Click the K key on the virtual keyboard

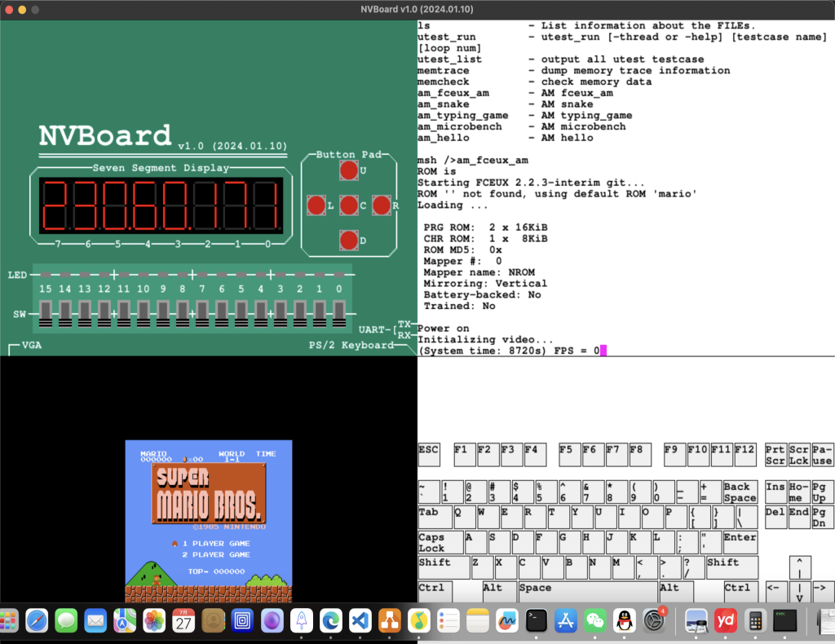coord(639,542)
